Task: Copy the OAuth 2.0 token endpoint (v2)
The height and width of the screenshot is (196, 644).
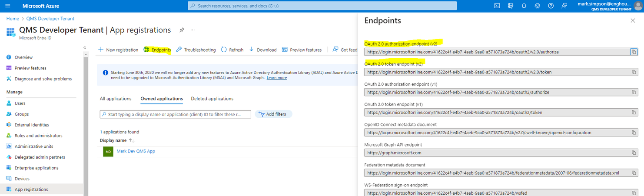Action: (x=634, y=72)
